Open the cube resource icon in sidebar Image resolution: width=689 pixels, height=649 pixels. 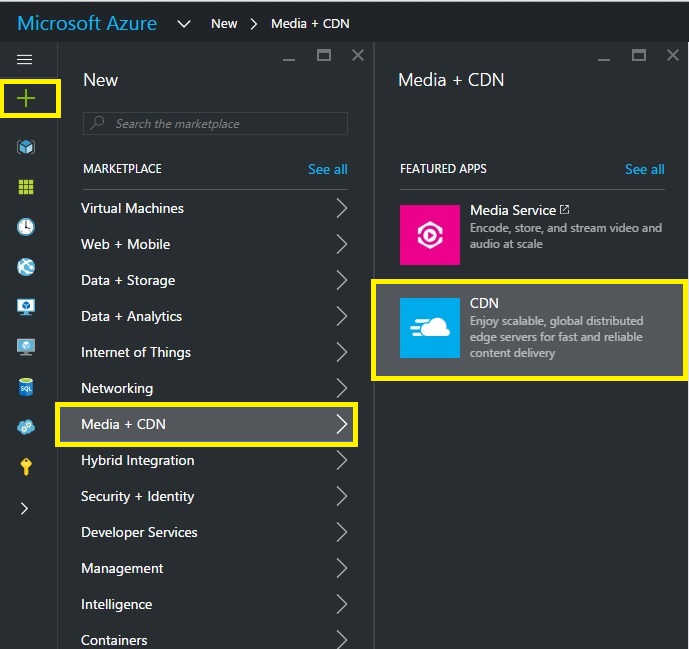click(26, 147)
